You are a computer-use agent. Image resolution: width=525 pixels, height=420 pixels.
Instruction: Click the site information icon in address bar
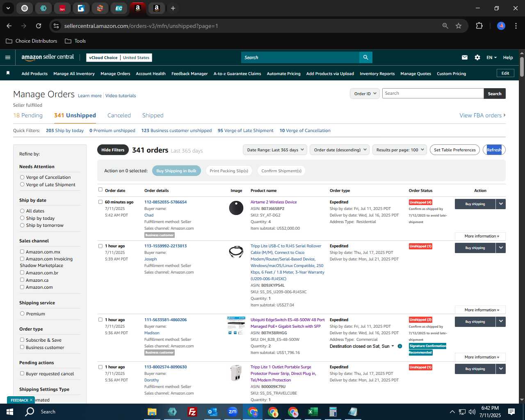56,26
